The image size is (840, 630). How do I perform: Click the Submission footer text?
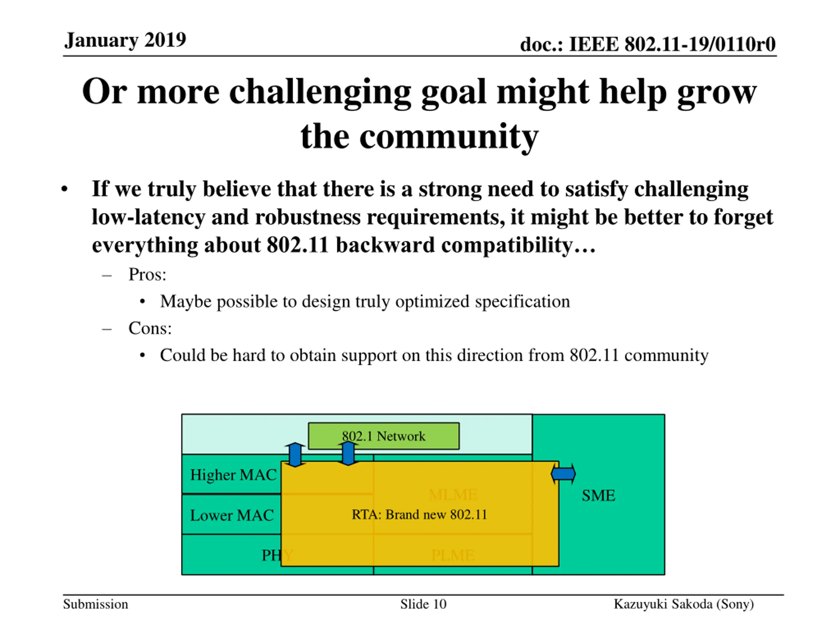click(x=96, y=604)
